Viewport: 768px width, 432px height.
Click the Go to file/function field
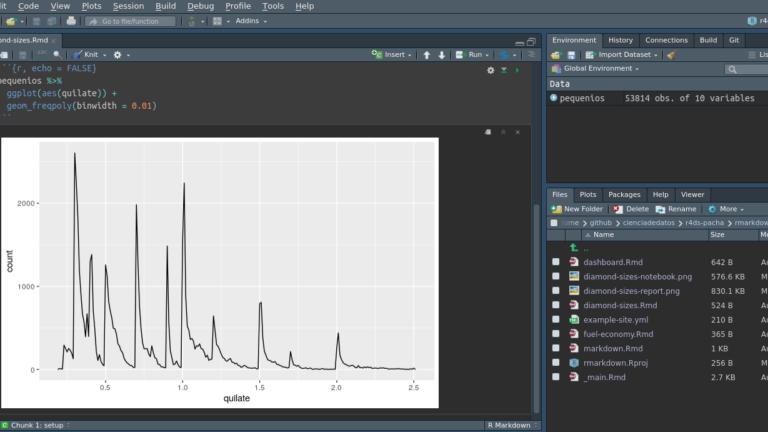[130, 21]
